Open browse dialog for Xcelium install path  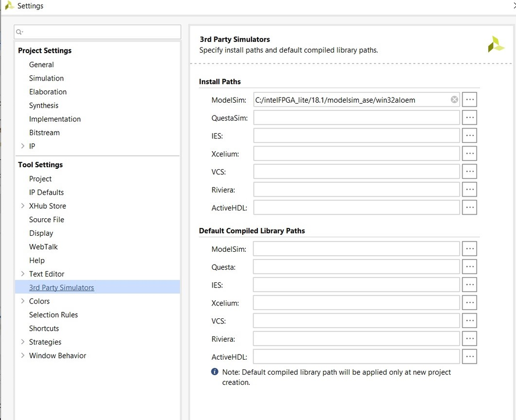[470, 153]
